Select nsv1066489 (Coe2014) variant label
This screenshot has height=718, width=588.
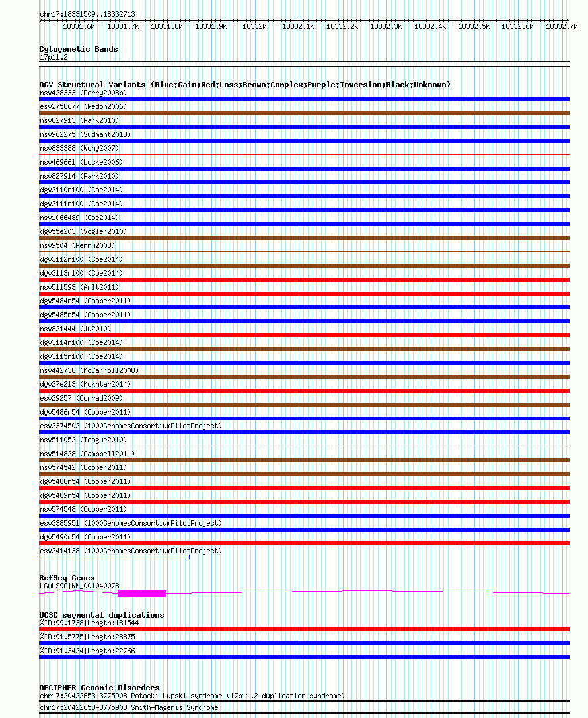(79, 218)
